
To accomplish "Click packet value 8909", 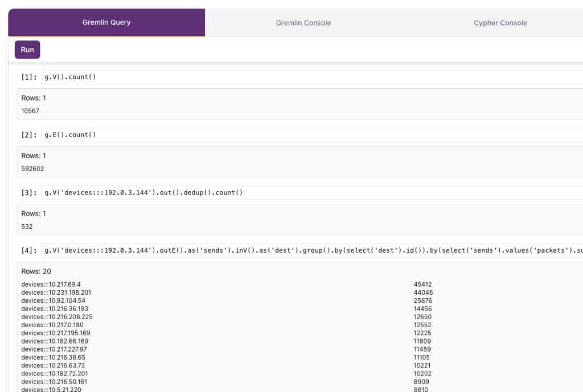I will (421, 382).
